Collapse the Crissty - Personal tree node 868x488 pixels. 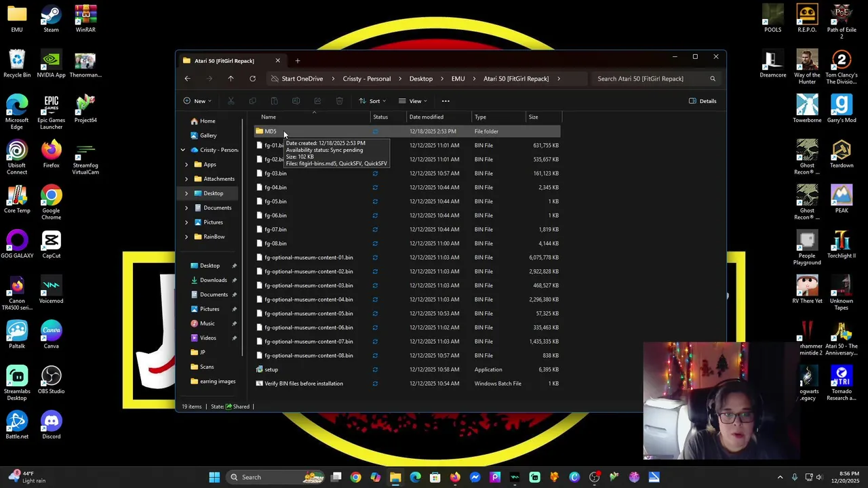182,150
